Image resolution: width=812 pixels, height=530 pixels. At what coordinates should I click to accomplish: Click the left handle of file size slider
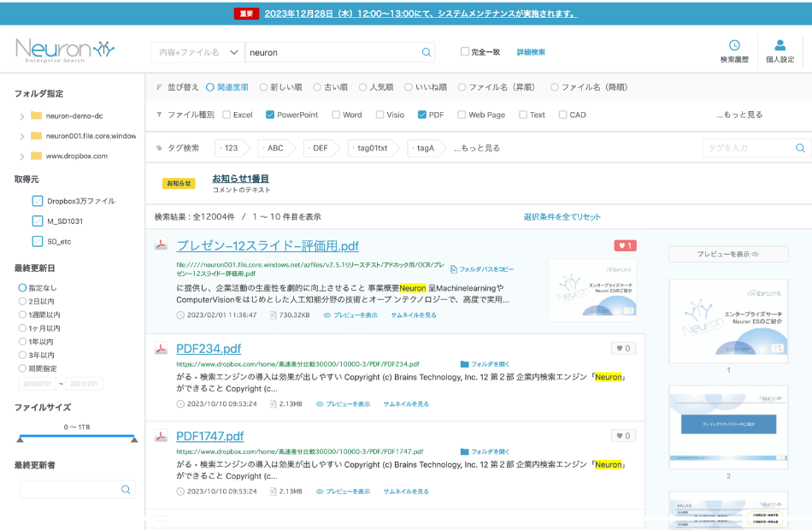[x=21, y=439]
